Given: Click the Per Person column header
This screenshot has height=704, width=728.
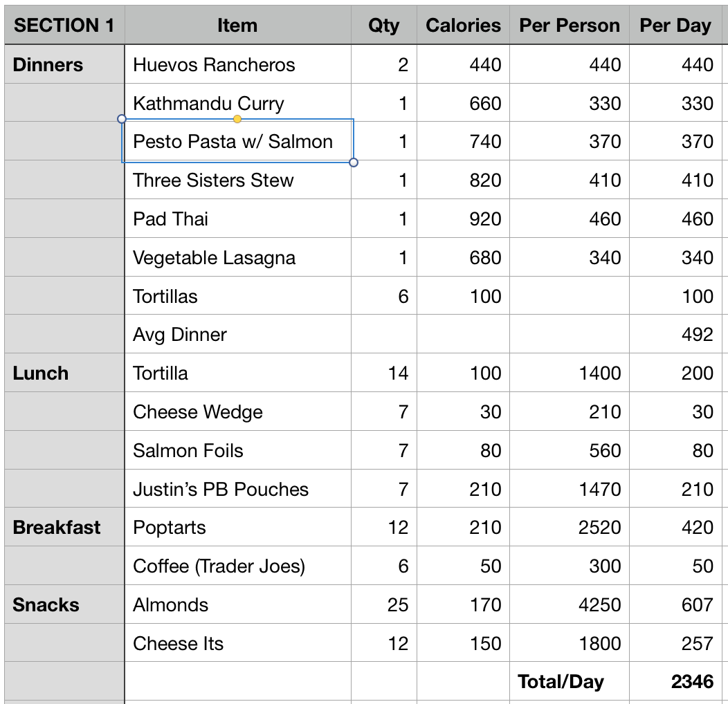Looking at the screenshot, I should tap(569, 26).
